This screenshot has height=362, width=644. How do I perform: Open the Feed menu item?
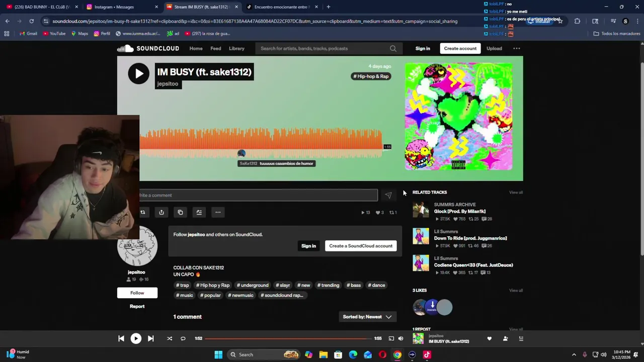coord(215,48)
